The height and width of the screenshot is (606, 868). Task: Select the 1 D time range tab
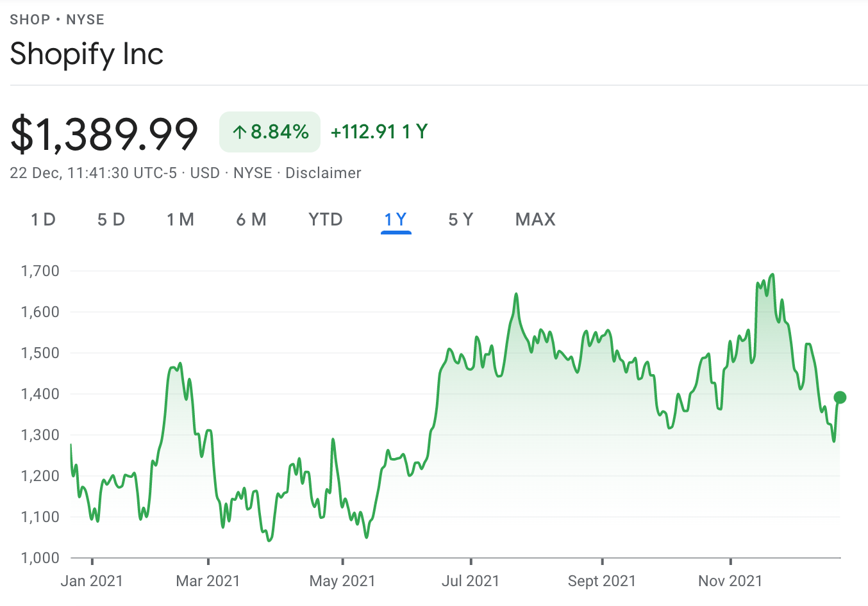[44, 220]
